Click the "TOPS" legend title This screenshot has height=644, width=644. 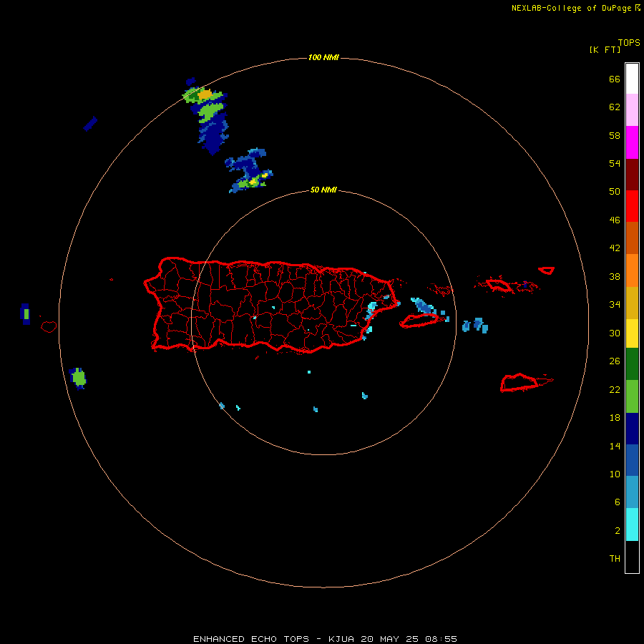point(629,42)
